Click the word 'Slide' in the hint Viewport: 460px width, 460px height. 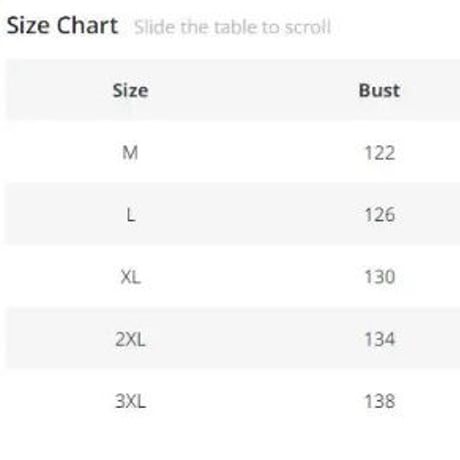[154, 27]
